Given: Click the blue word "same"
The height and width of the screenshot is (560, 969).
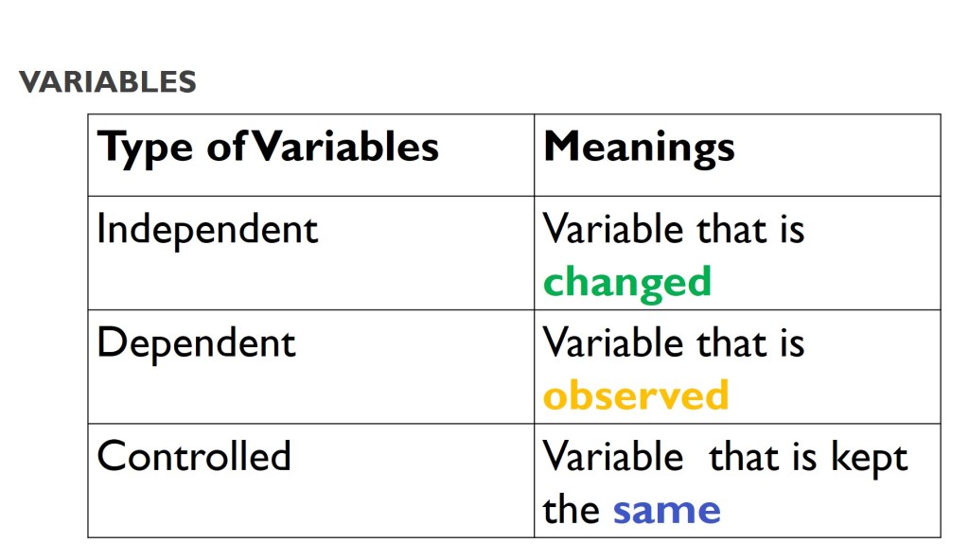Looking at the screenshot, I should tap(666, 511).
